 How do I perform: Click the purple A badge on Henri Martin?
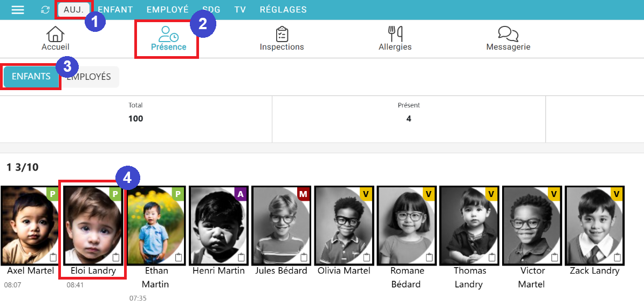(240, 193)
